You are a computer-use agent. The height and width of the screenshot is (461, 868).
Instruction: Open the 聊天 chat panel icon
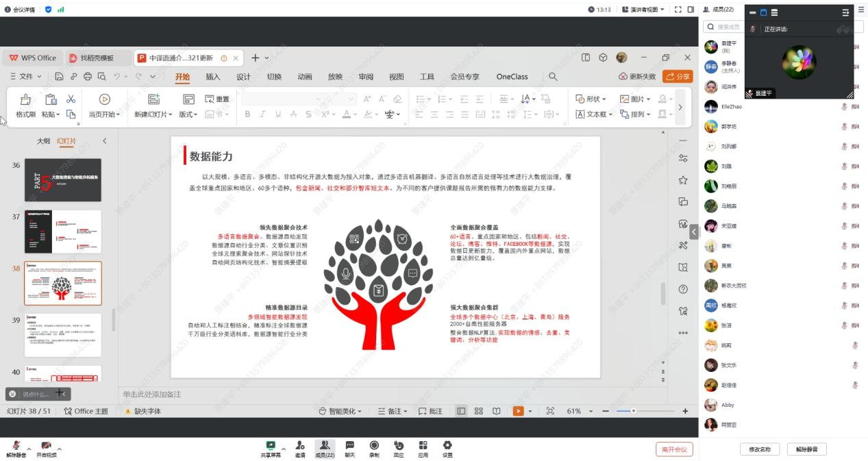(x=349, y=445)
